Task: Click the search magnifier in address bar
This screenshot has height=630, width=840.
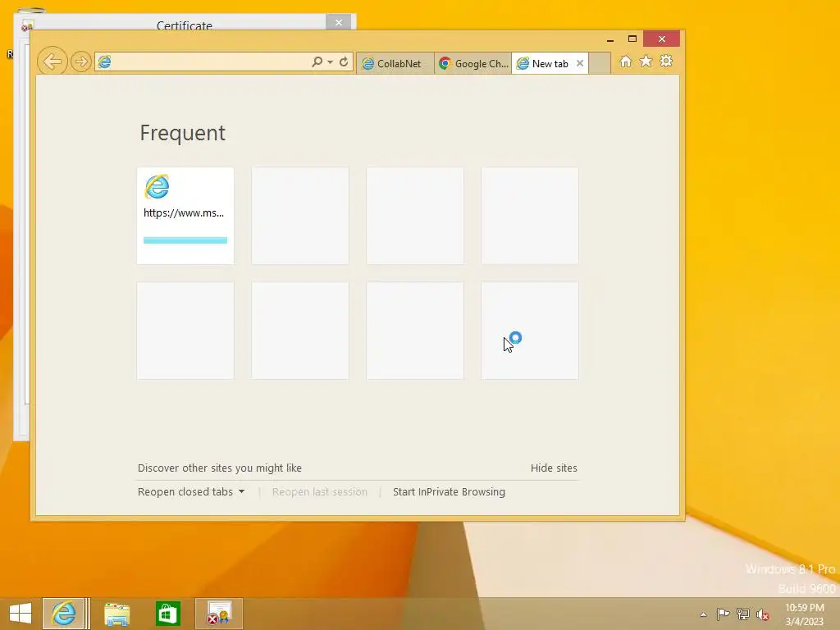Action: 317,62
